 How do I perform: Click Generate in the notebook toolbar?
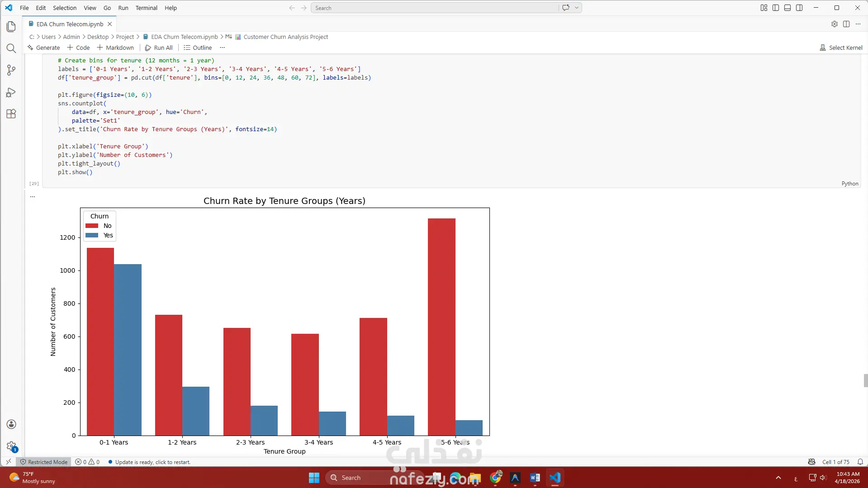click(44, 47)
